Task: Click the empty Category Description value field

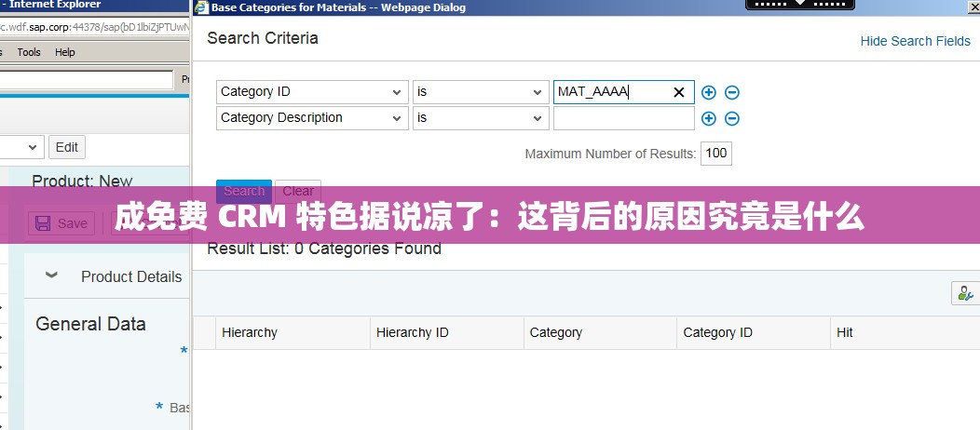Action: point(623,118)
